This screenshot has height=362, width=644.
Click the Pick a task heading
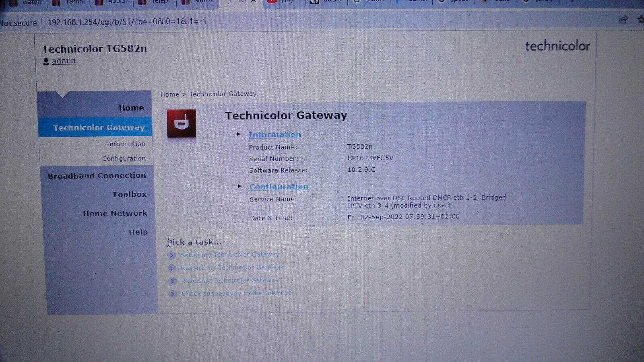point(194,242)
